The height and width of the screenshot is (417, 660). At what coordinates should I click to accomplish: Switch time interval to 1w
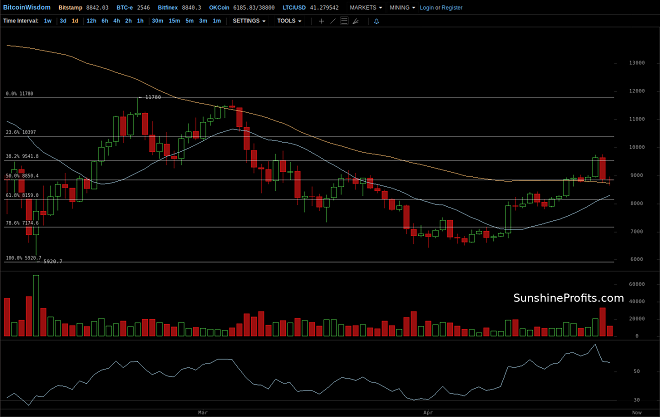pyautogui.click(x=48, y=21)
